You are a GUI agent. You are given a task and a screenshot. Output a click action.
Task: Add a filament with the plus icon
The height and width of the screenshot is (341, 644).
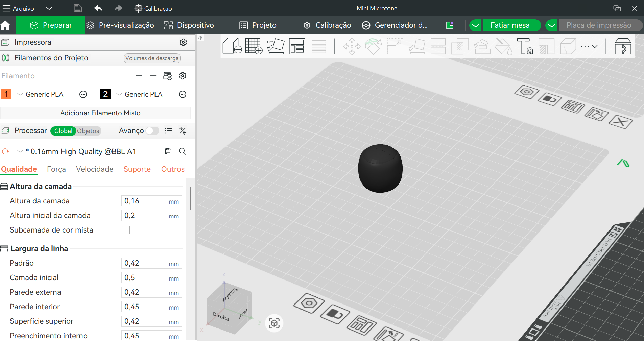[x=139, y=76]
